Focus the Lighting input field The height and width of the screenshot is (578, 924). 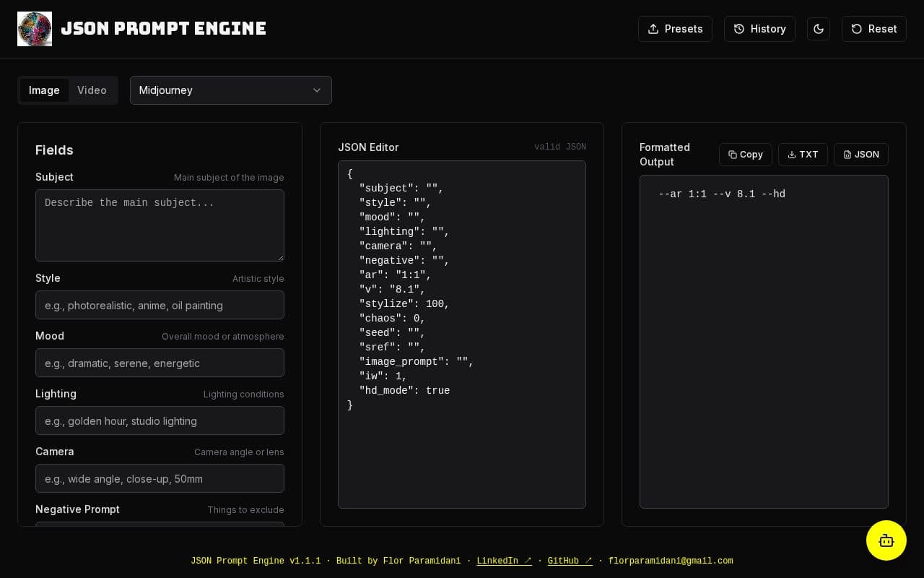160,420
